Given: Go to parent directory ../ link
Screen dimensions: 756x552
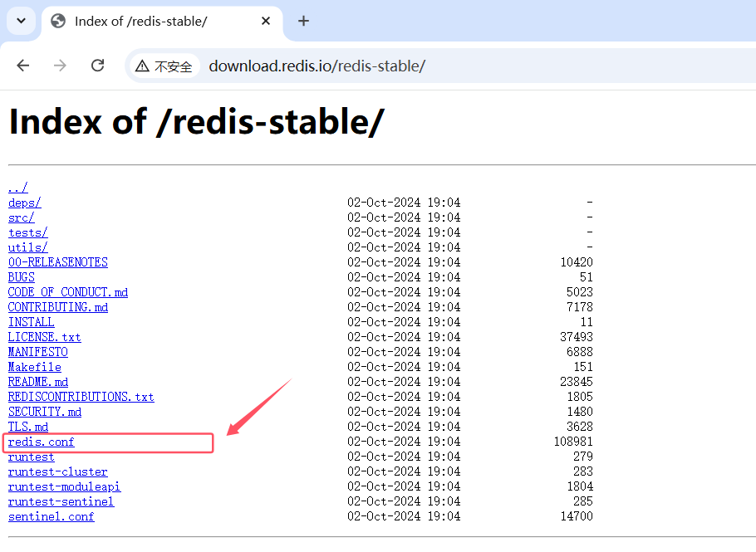Looking at the screenshot, I should click(x=17, y=188).
